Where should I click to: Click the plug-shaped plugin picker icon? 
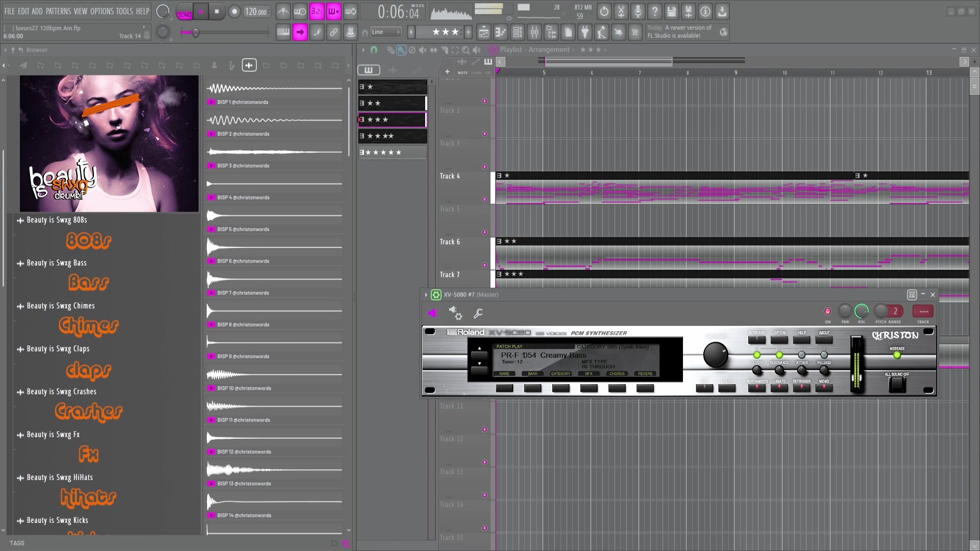(x=585, y=32)
